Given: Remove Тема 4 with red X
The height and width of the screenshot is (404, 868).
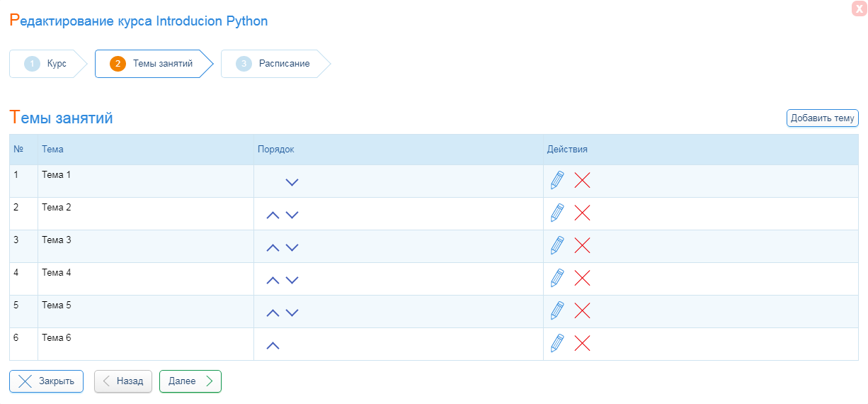Looking at the screenshot, I should 582,278.
